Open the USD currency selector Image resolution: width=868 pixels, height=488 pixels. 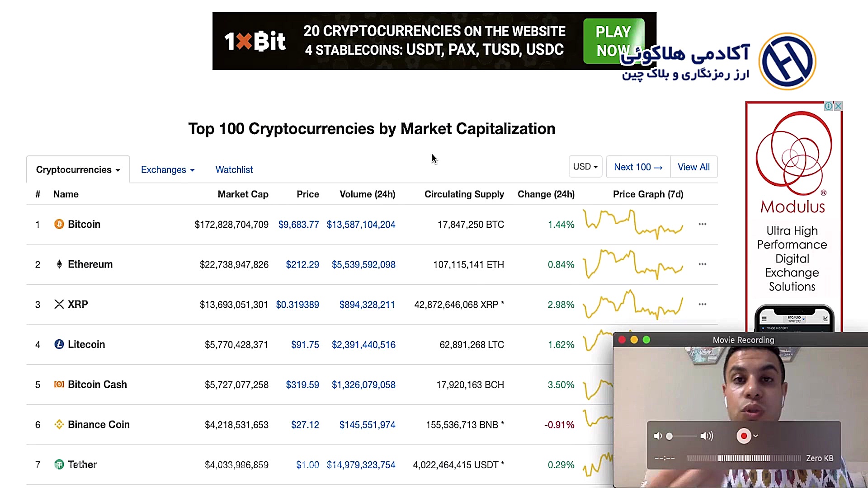click(x=585, y=167)
